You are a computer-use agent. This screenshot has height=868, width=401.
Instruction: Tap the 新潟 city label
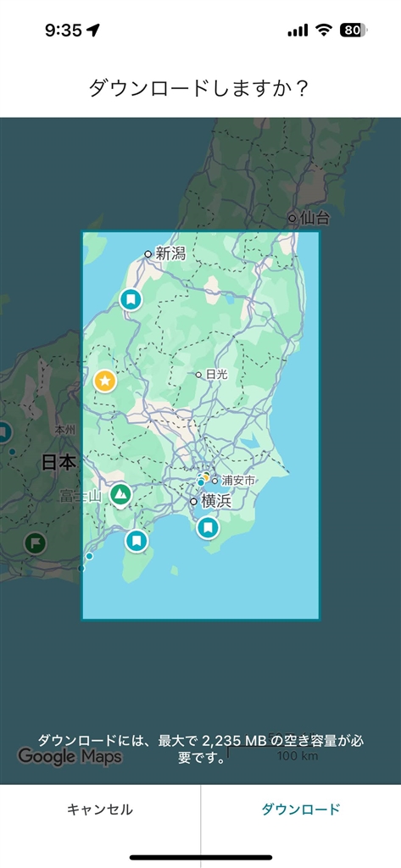(x=170, y=253)
